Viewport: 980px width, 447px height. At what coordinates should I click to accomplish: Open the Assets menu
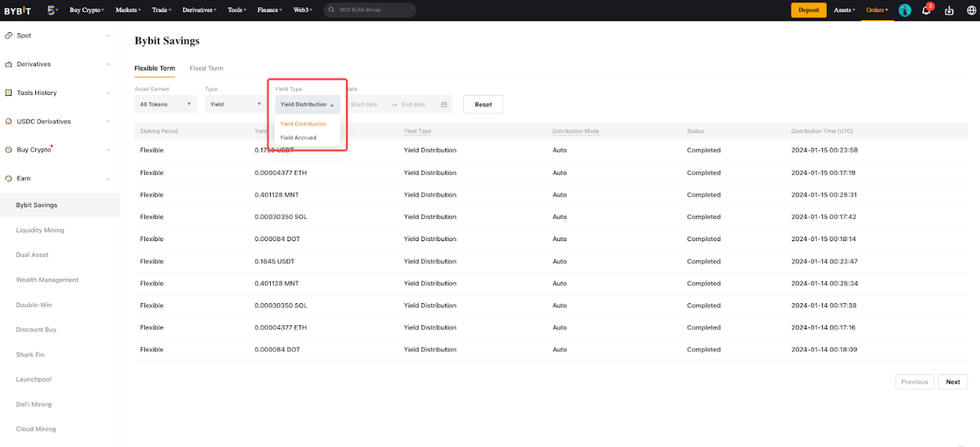point(845,10)
